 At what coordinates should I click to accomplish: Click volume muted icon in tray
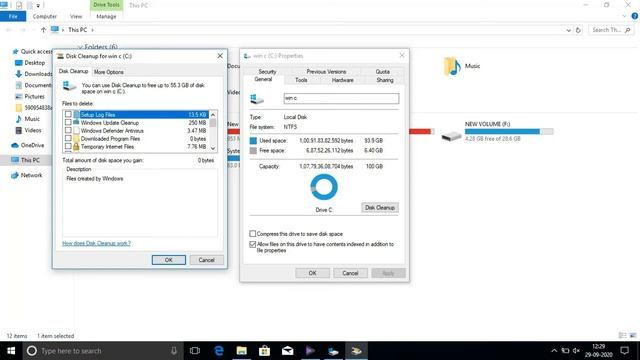point(576,351)
